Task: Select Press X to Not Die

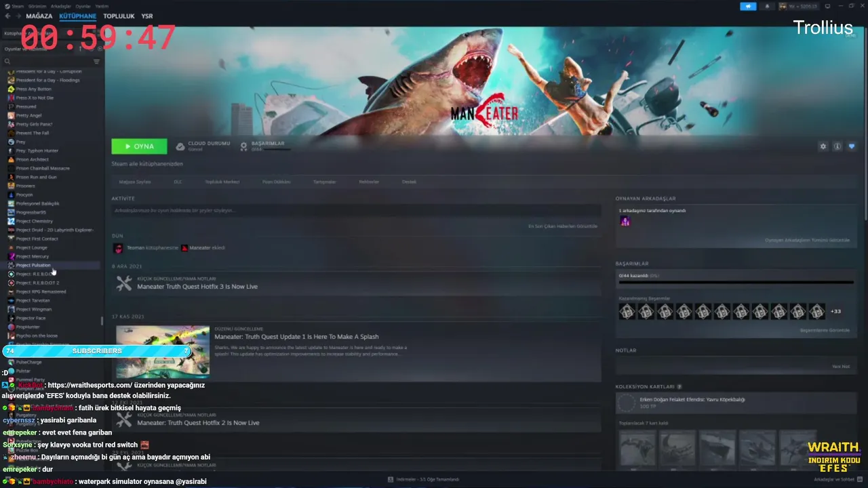Action: click(x=35, y=98)
